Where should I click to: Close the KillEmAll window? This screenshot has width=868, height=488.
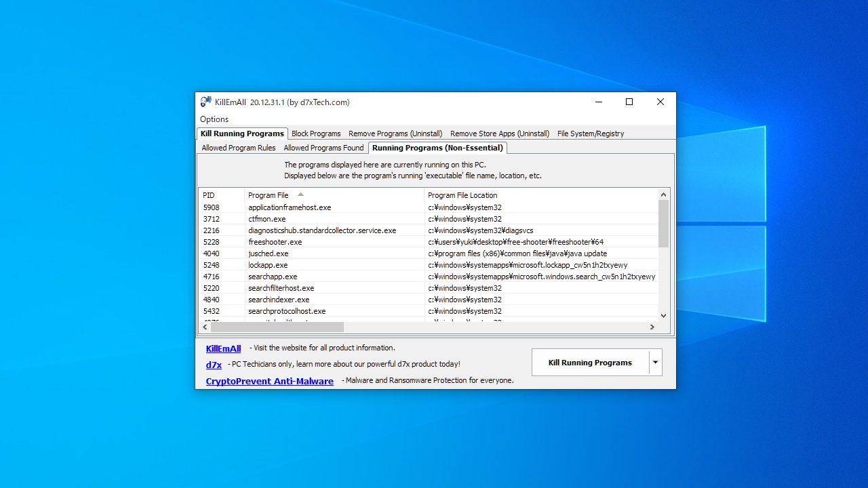[660, 102]
